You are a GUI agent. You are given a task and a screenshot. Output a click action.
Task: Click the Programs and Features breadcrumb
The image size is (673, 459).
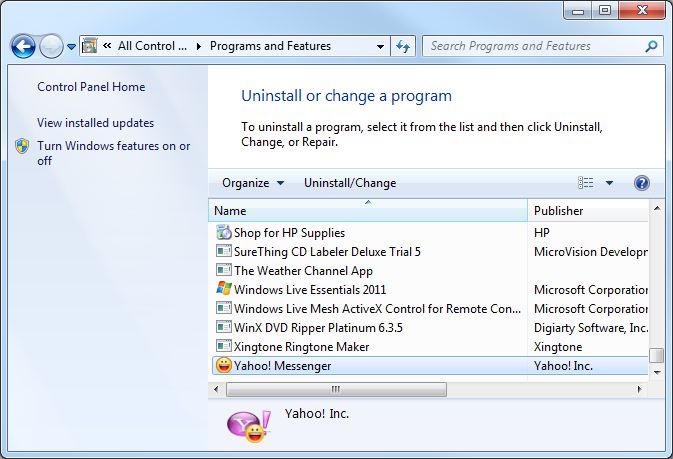[270, 46]
